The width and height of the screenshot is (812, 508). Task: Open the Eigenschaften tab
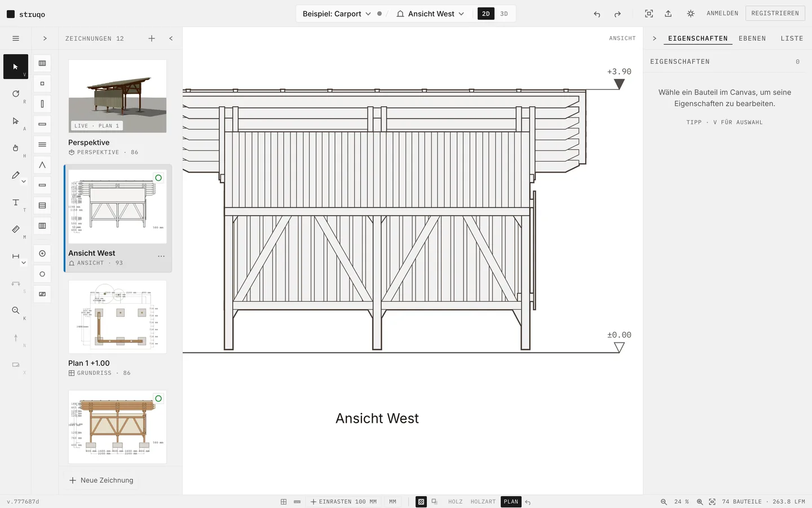(698, 38)
